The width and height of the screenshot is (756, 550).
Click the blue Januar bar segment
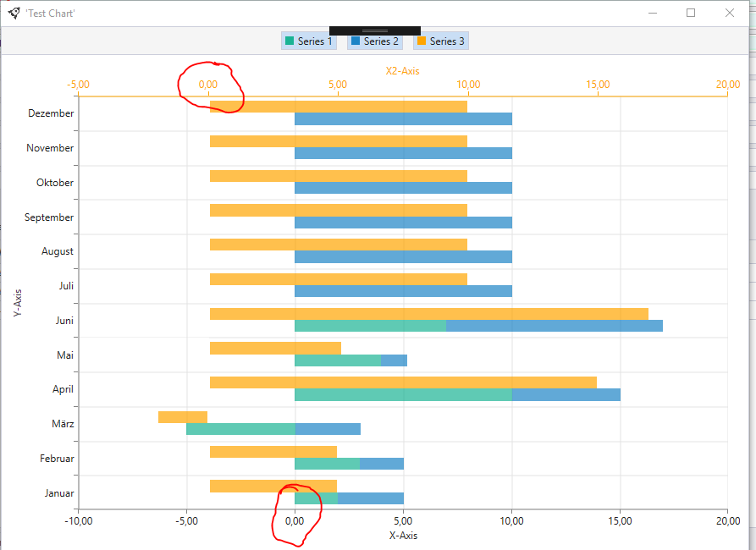[x=370, y=498]
